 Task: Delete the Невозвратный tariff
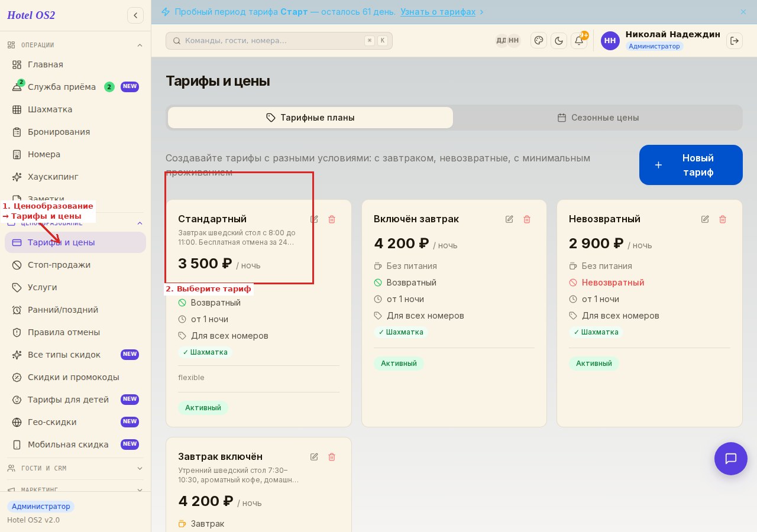(x=723, y=219)
